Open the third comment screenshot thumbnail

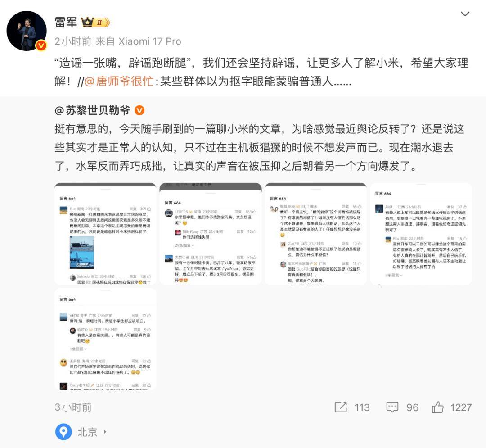316,234
